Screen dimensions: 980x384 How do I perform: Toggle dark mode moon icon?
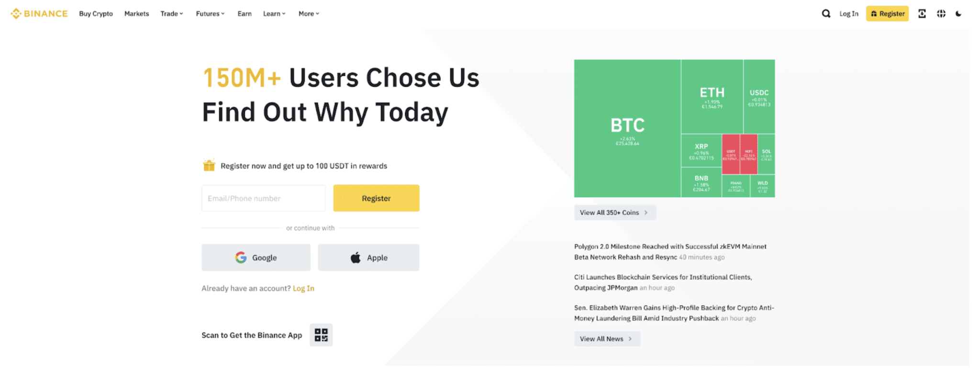click(x=958, y=14)
